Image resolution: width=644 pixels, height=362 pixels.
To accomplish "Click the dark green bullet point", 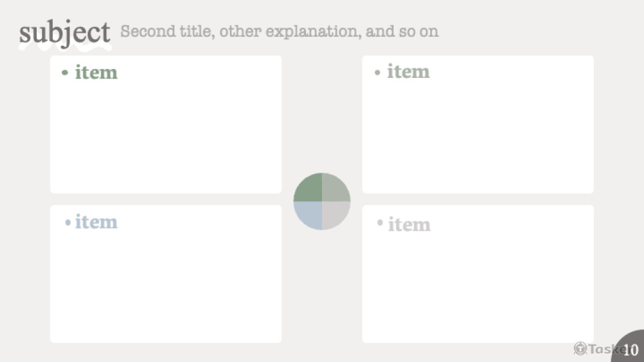I will pos(65,73).
